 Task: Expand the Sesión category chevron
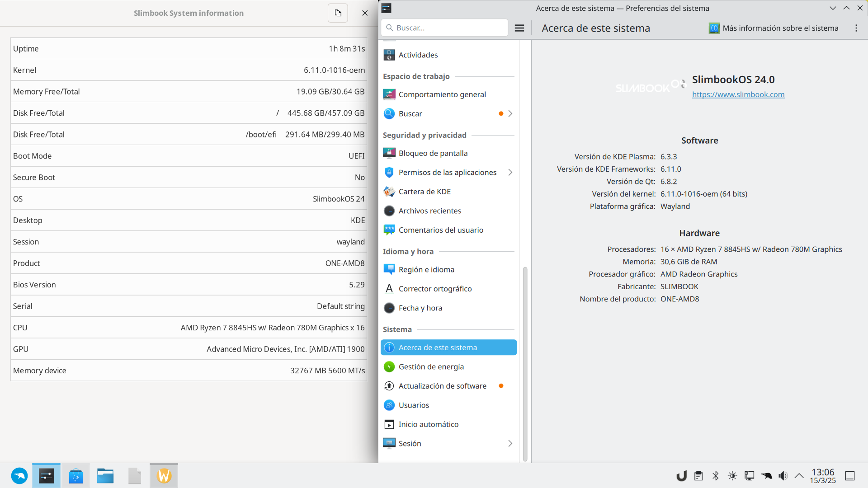click(510, 444)
